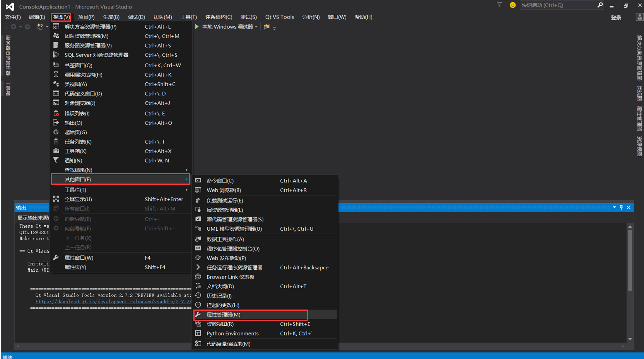Toggle auto-hide pin on 输出 panel
The width and height of the screenshot is (644, 359).
pyautogui.click(x=622, y=208)
